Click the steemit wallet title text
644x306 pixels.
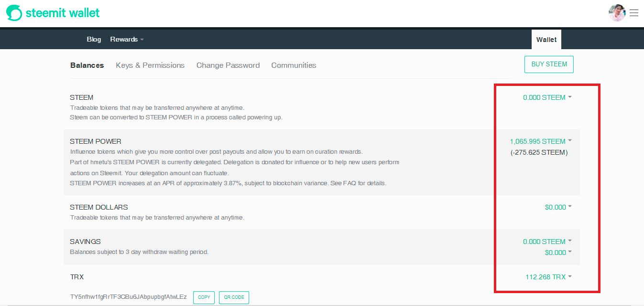(x=63, y=13)
